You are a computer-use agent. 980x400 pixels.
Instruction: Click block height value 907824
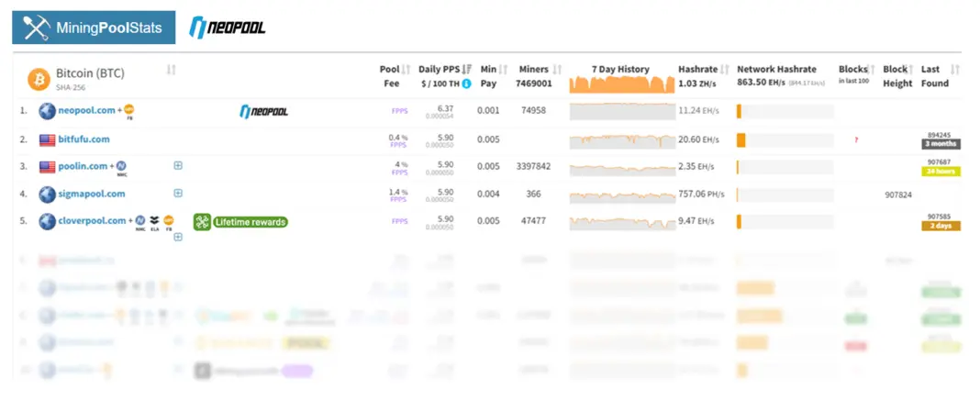898,195
